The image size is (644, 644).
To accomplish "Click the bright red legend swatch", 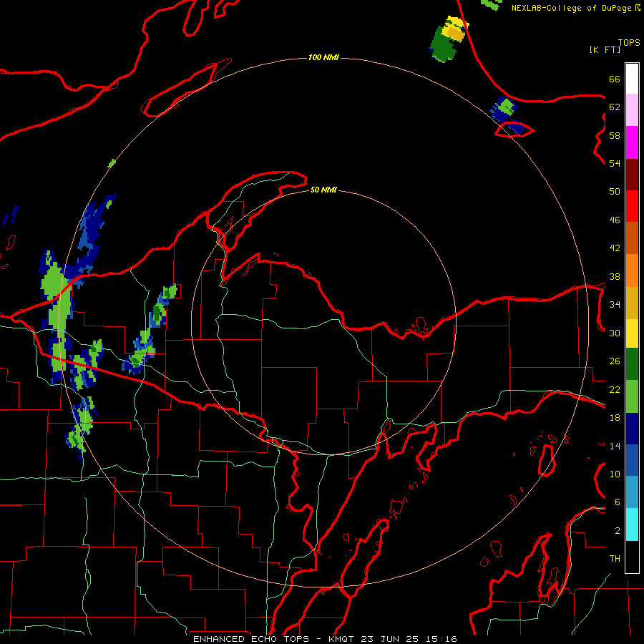I will point(632,206).
